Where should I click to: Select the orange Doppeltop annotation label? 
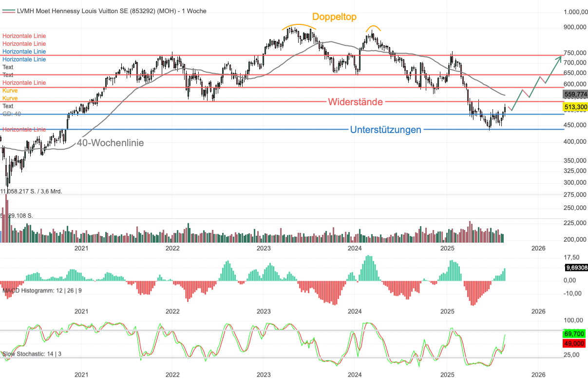pos(334,17)
